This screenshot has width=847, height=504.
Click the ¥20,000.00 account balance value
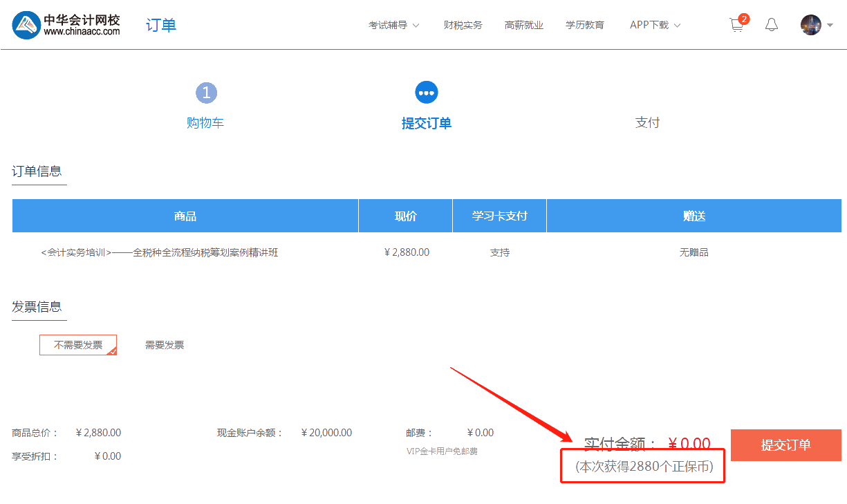click(x=326, y=433)
